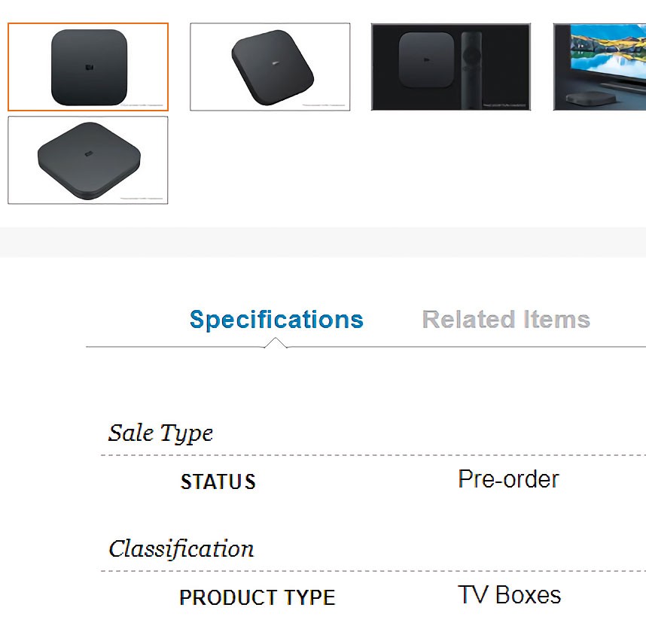Open thumbnail showing box with remote

[451, 67]
